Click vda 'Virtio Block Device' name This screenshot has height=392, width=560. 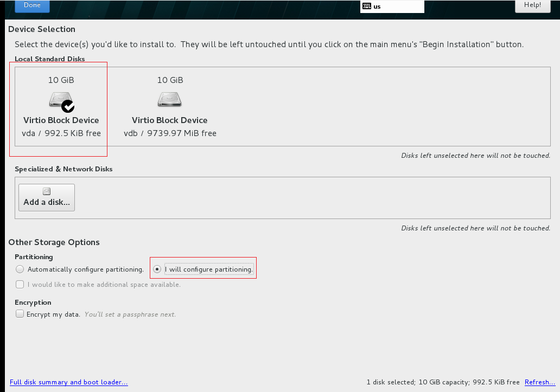pyautogui.click(x=61, y=120)
